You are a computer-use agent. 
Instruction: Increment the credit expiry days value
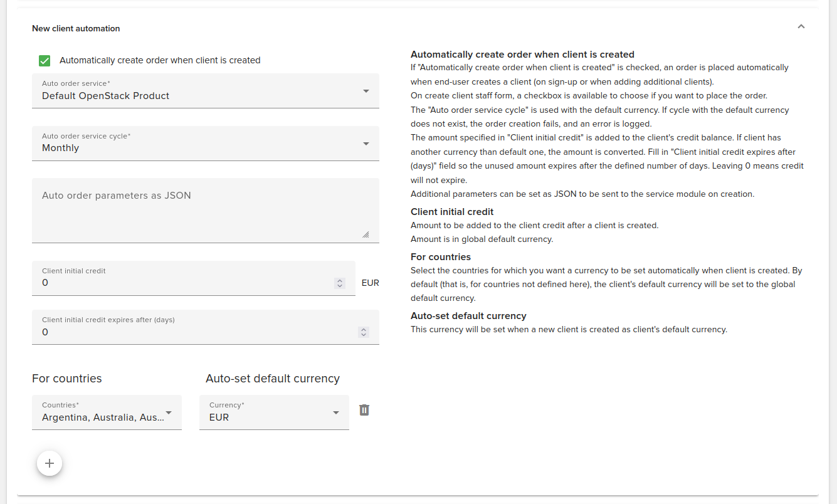point(363,329)
